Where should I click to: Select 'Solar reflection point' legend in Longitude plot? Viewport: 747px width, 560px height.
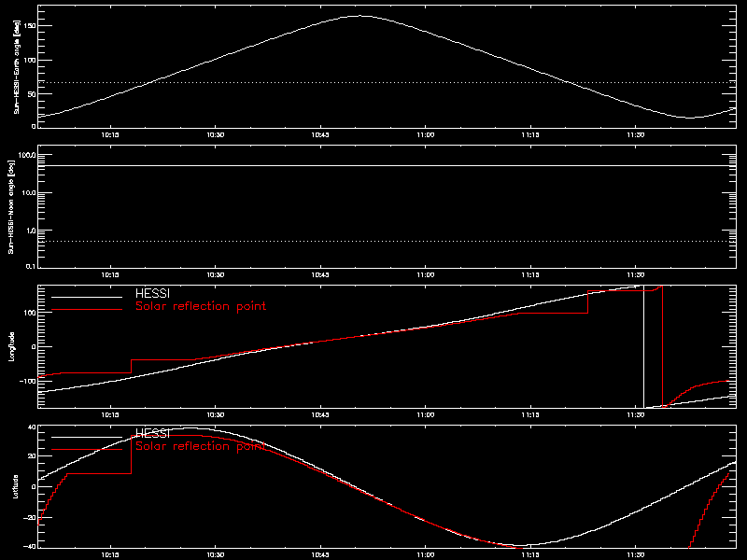(x=201, y=306)
